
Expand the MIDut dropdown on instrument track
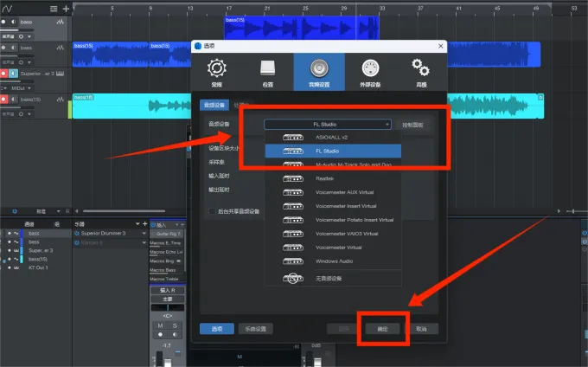pyautogui.click(x=29, y=88)
